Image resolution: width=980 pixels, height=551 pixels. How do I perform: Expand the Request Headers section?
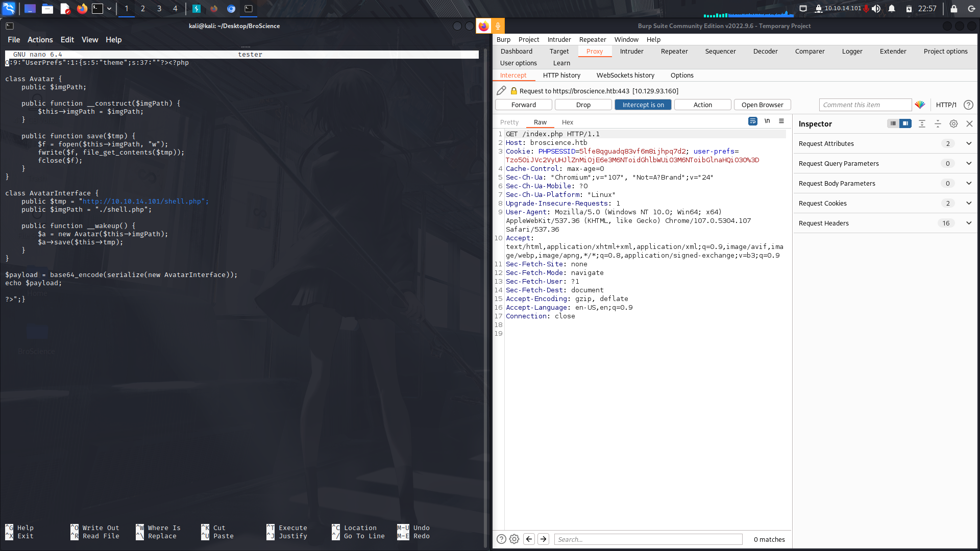coord(968,223)
